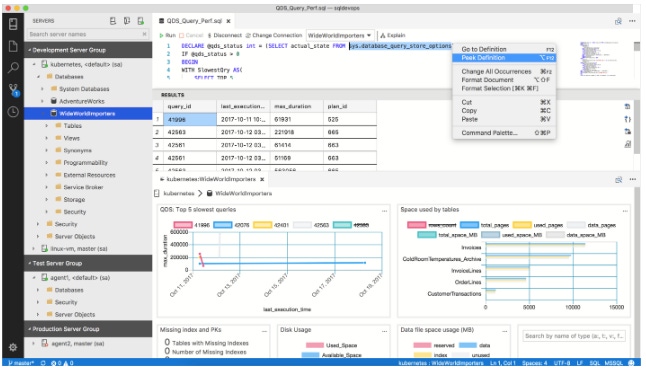Click the max_duration column header in the results
The height and width of the screenshot is (369, 646).
297,107
